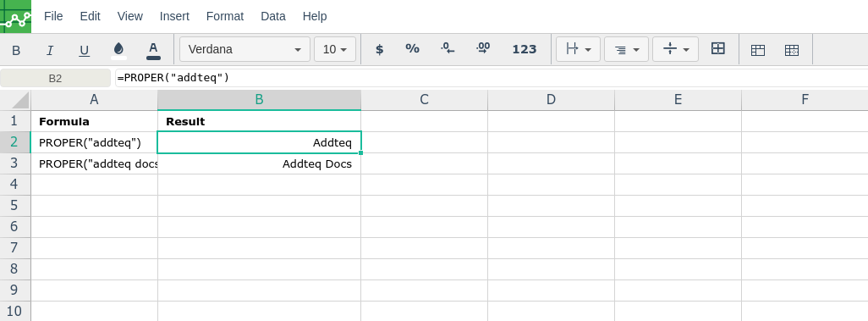Open the Format menu
Screen dimensions: 868x321
[225, 16]
